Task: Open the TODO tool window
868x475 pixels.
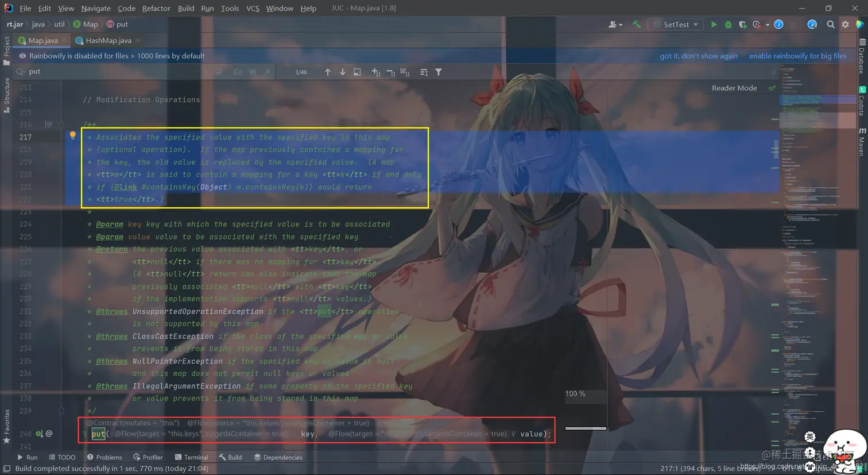Action: [62, 458]
